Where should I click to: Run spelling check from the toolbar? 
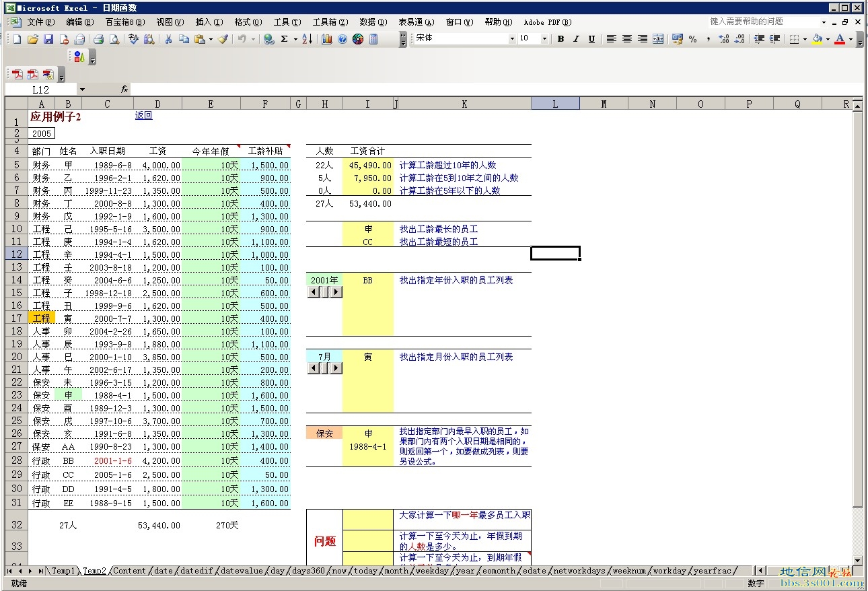tap(133, 39)
